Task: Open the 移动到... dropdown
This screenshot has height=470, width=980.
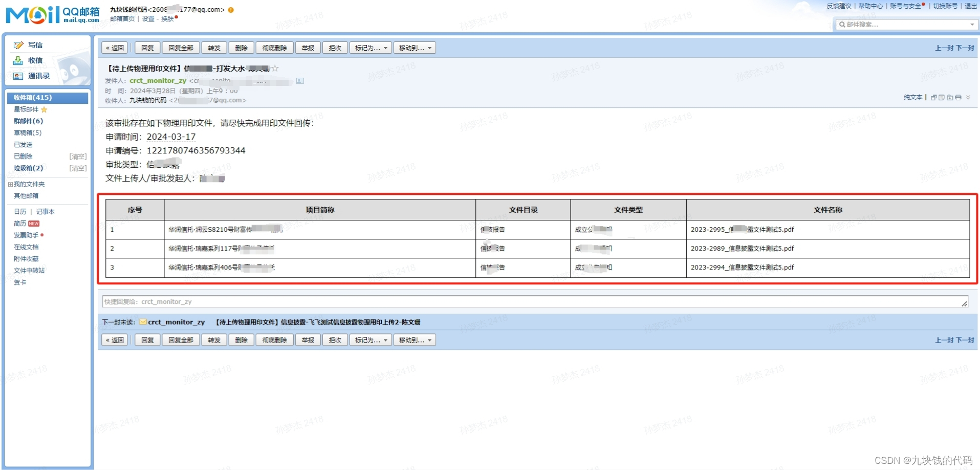Action: pyautogui.click(x=415, y=48)
